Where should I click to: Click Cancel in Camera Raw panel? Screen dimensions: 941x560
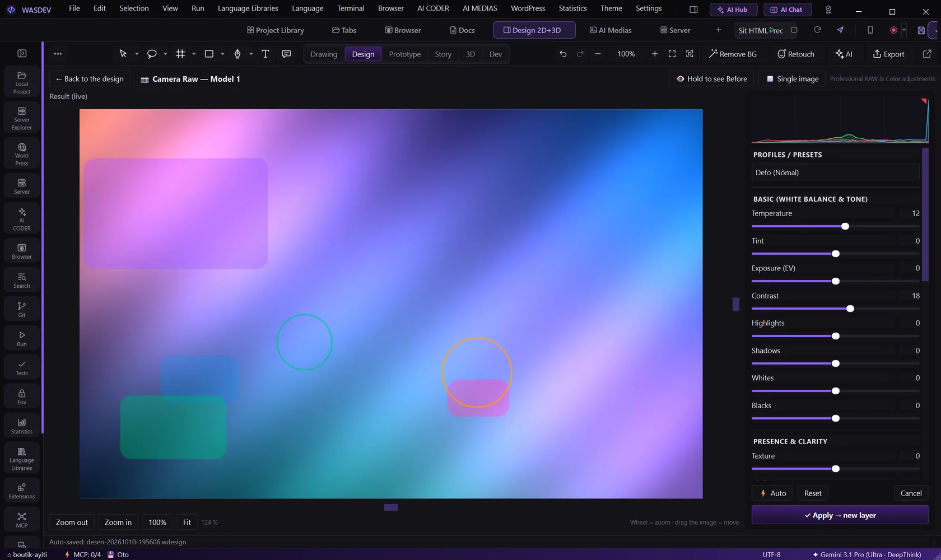[x=911, y=493]
